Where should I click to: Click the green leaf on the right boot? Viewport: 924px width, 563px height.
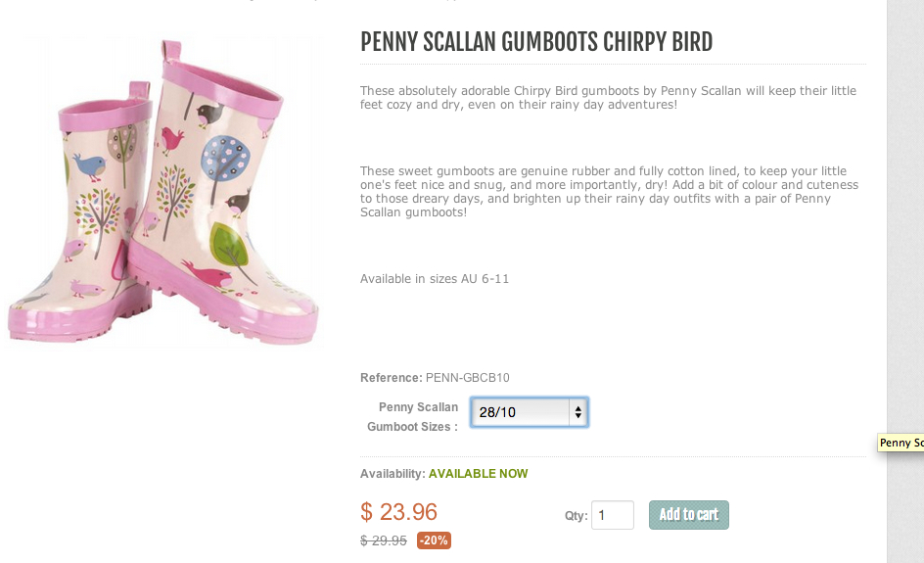pyautogui.click(x=228, y=243)
